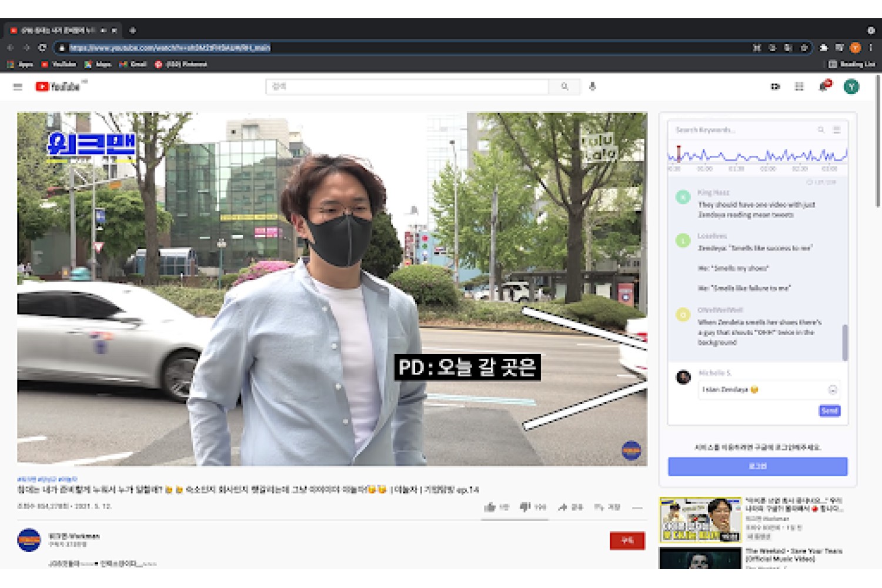The width and height of the screenshot is (882, 588).
Task: Open a new browser tab
Action: coord(132,31)
